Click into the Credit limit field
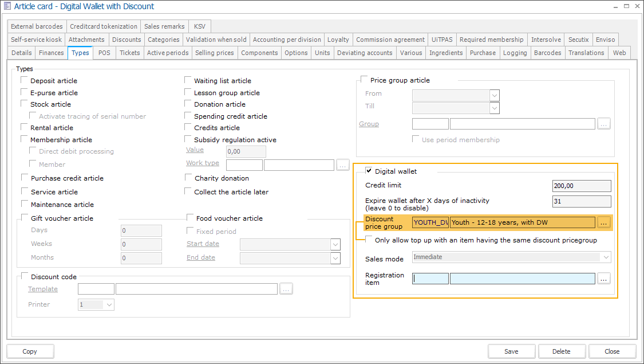 (x=581, y=186)
